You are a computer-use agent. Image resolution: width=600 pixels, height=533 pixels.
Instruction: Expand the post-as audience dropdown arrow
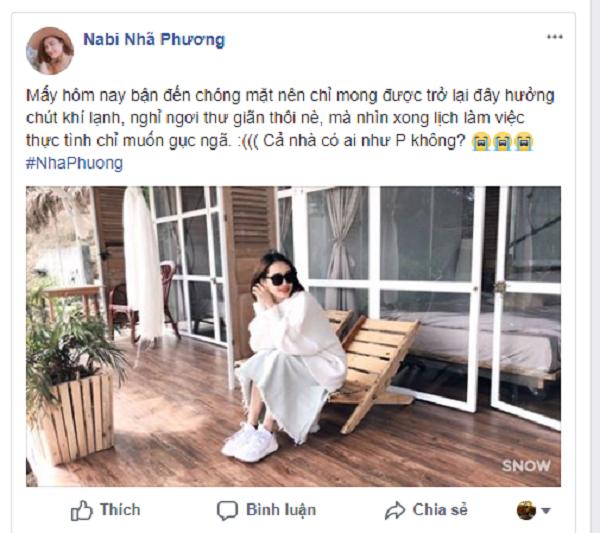click(x=546, y=511)
